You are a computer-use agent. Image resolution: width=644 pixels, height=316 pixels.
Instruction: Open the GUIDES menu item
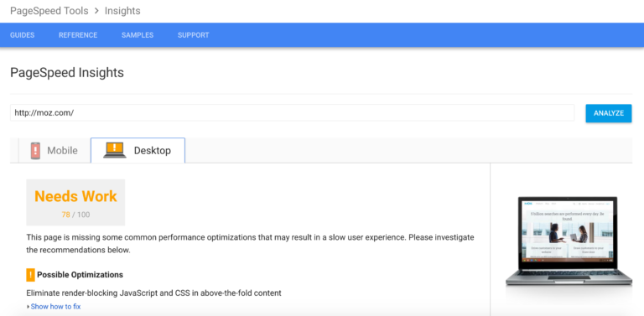coord(22,35)
